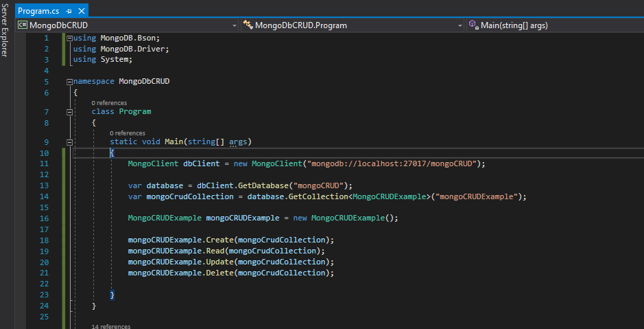Viewport: 644px width, 329px height.
Task: Click the GetCollection method call
Action: click(x=318, y=196)
